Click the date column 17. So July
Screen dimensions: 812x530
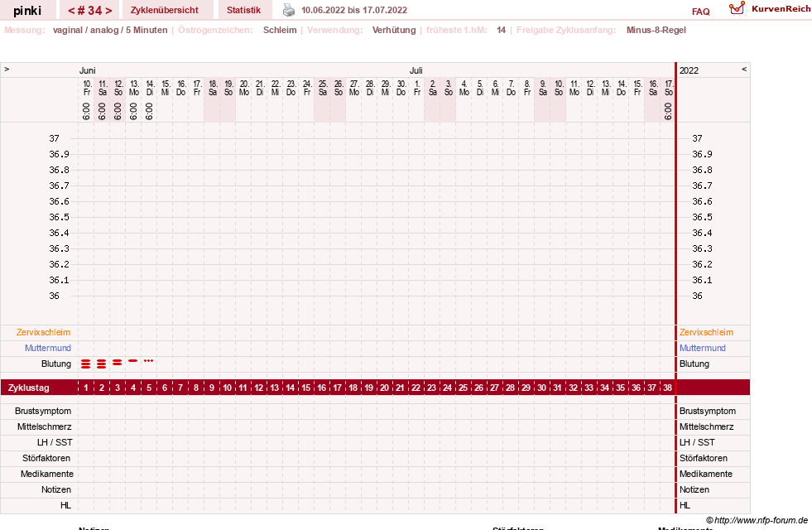coord(669,88)
